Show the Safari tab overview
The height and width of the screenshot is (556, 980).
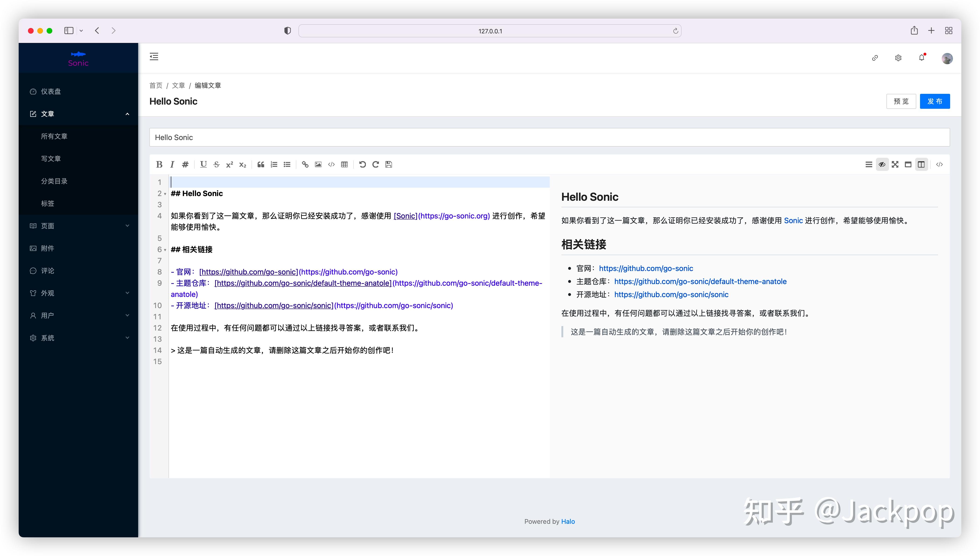949,31
